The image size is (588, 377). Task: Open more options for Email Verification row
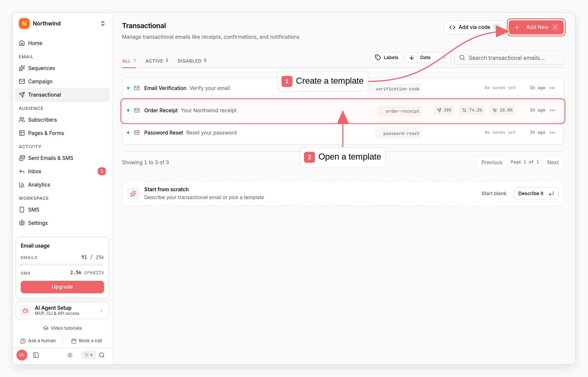pos(552,88)
